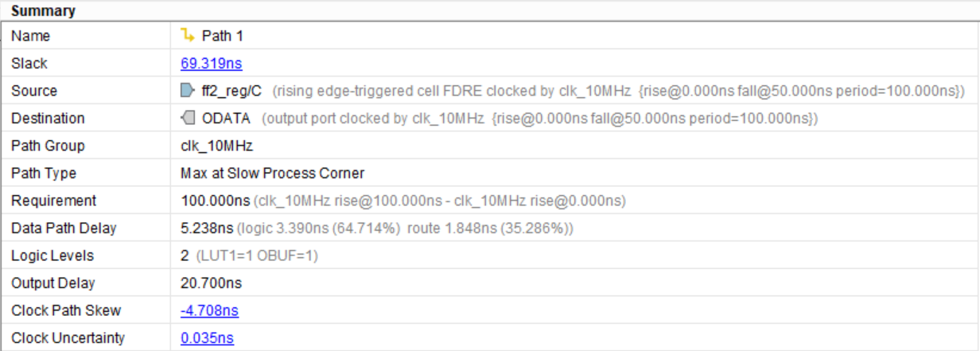Select the Slack row label
This screenshot has height=351, width=980.
(29, 64)
